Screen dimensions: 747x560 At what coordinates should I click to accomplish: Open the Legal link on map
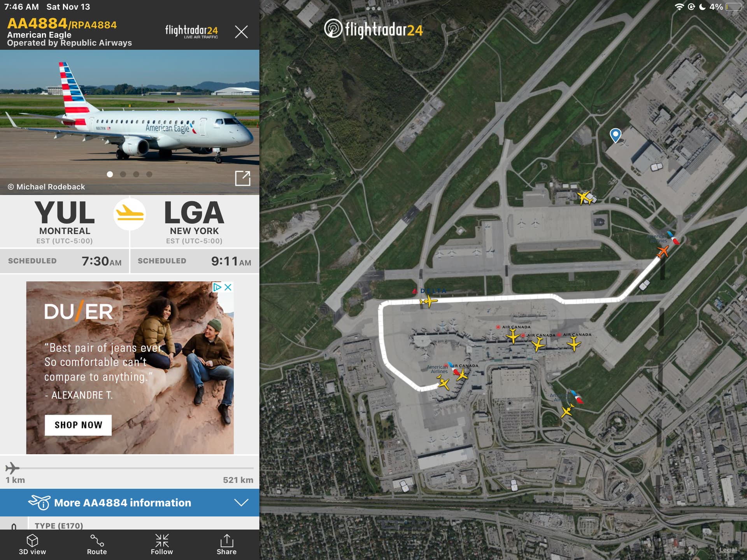coord(728,550)
